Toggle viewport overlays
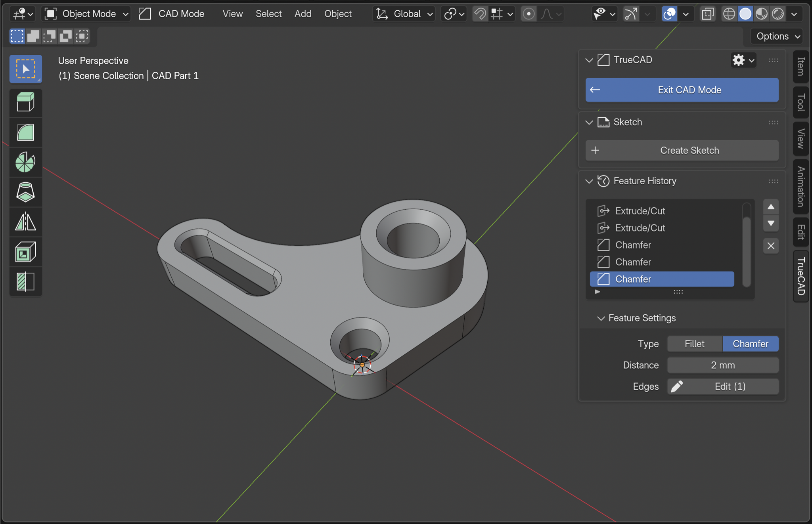 click(669, 14)
